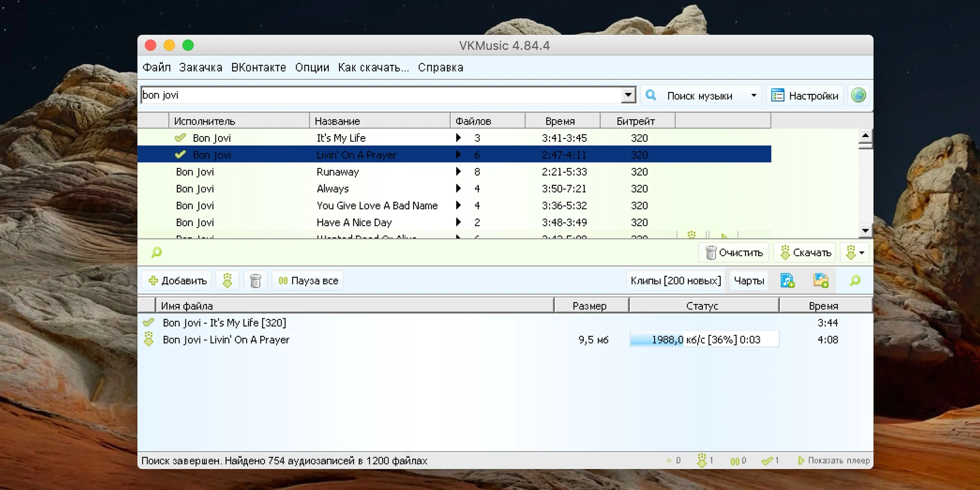
Task: Click the downloading icon of Livin' On A Prayer file
Action: (149, 339)
